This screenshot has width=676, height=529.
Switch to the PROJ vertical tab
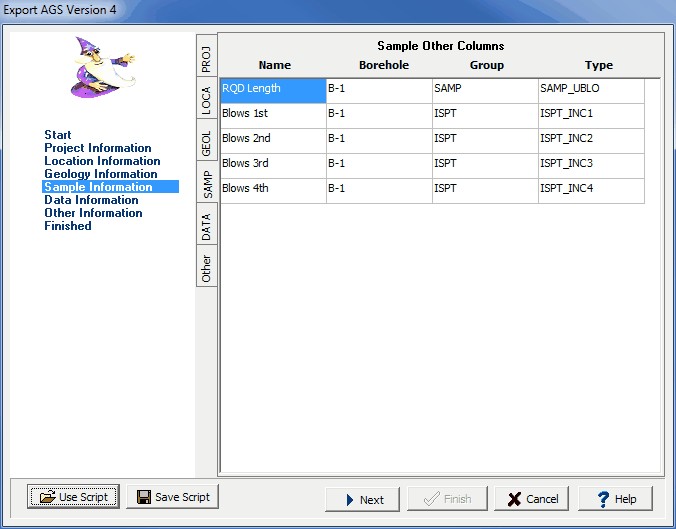[205, 58]
